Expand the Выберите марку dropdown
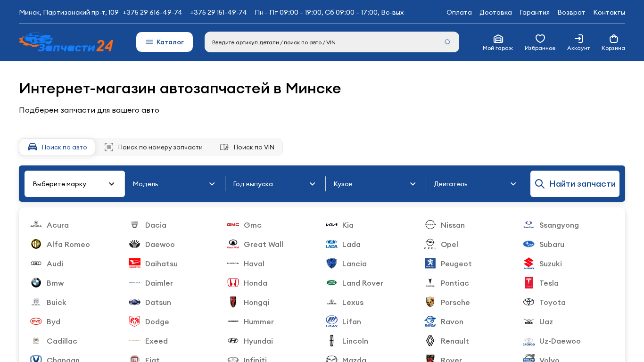Viewport: 644px width, 362px height. [x=74, y=184]
